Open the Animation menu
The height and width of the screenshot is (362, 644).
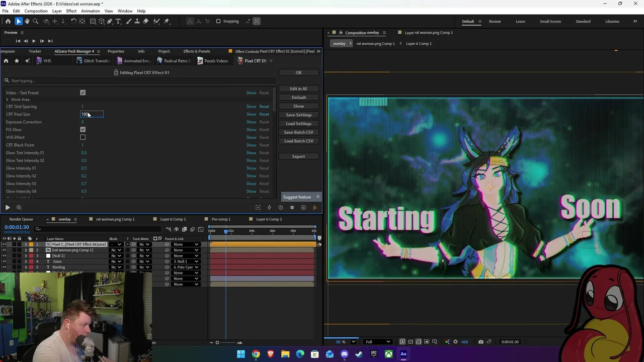tap(91, 11)
